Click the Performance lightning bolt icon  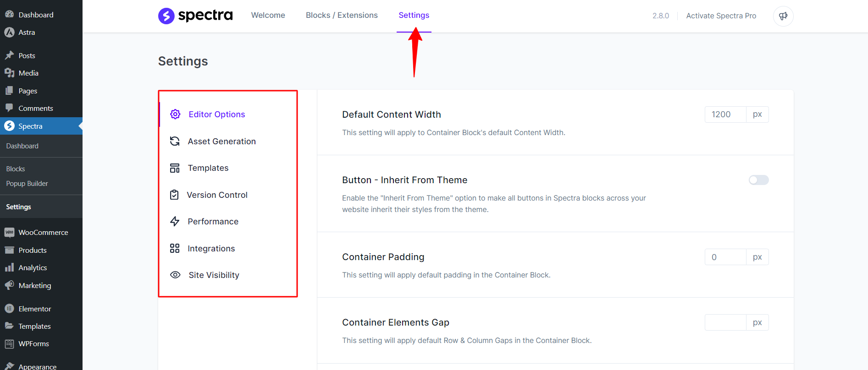pyautogui.click(x=175, y=222)
